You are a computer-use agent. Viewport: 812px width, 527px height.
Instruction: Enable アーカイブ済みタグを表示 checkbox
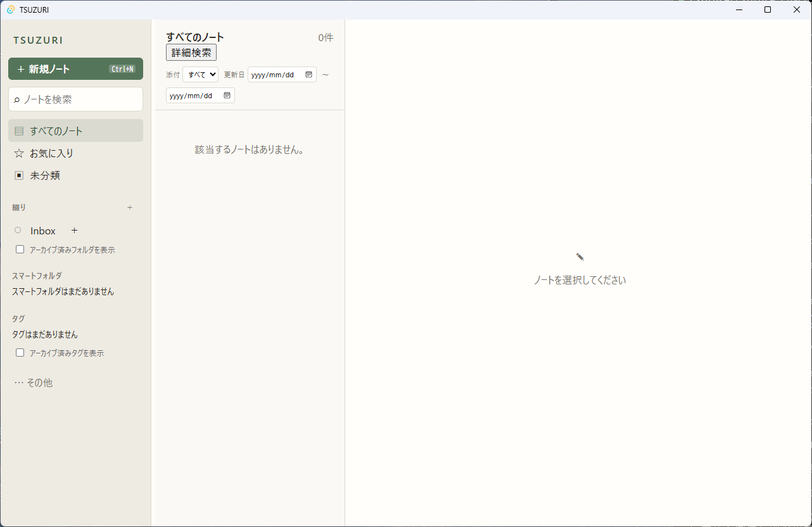point(20,353)
